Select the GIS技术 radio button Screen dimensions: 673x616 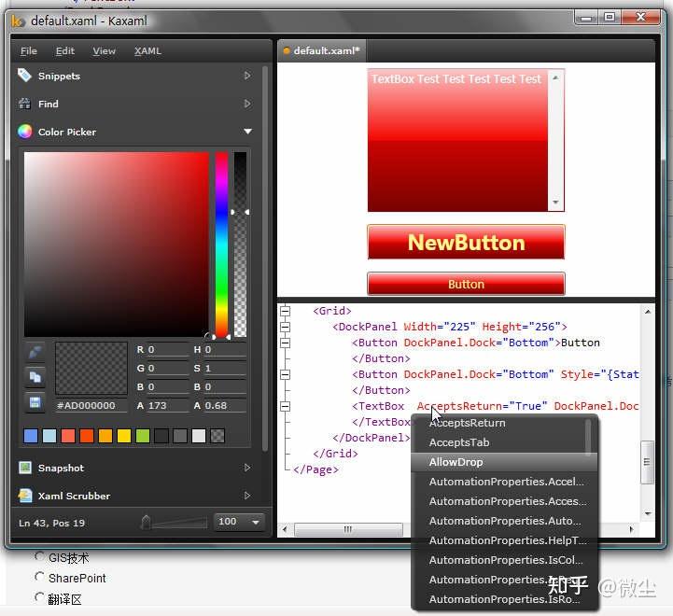(x=39, y=557)
